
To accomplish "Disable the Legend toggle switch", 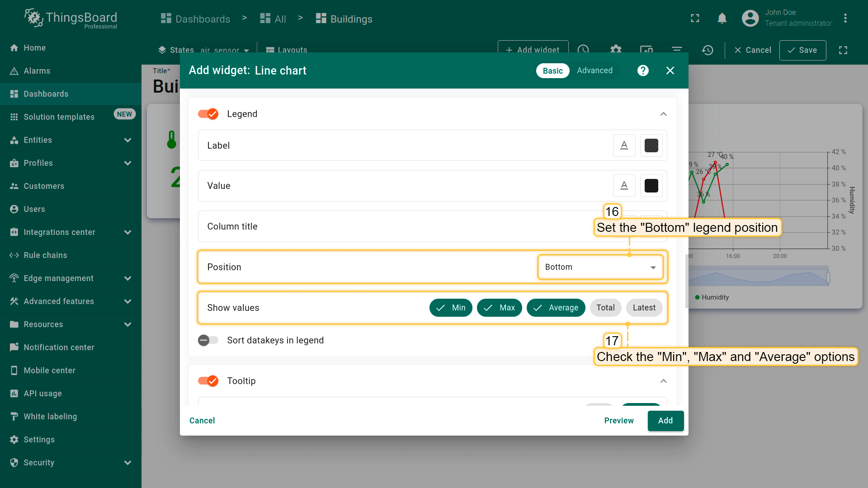I will (x=208, y=114).
